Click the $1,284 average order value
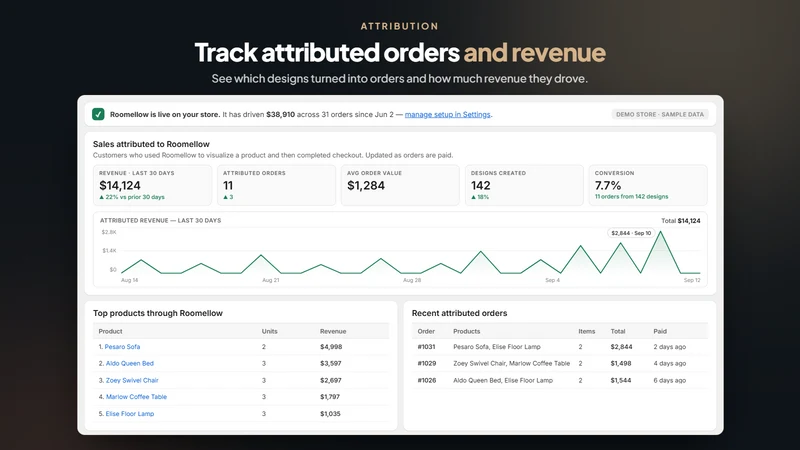The width and height of the screenshot is (800, 450). click(366, 186)
